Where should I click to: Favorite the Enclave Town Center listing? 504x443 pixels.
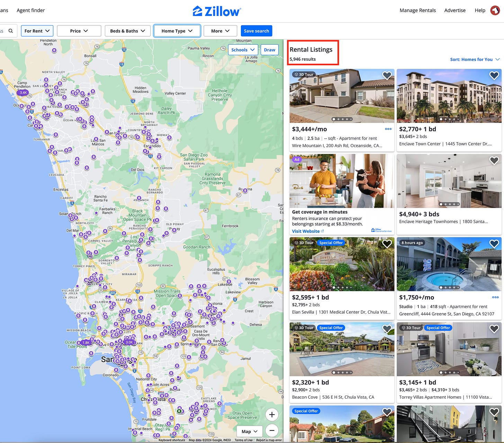(x=494, y=75)
